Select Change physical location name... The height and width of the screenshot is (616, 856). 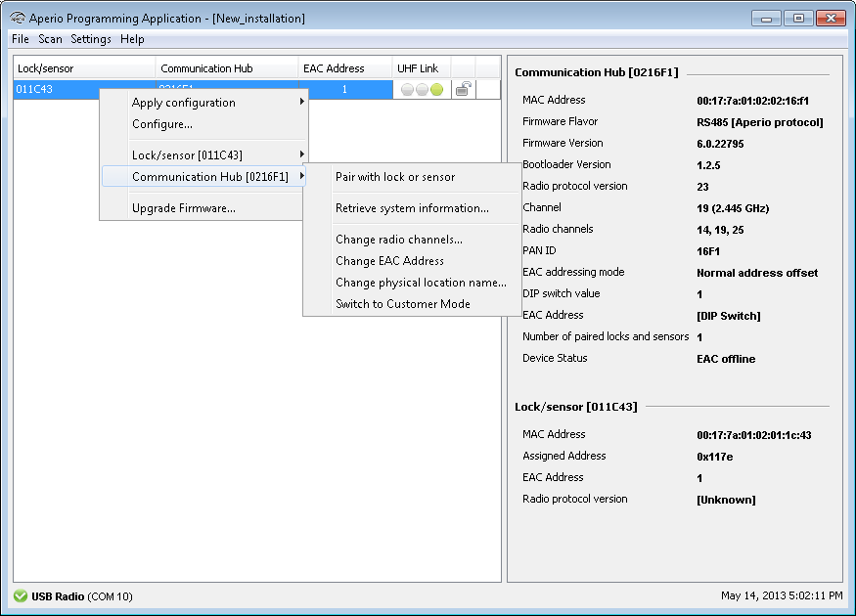pos(412,283)
